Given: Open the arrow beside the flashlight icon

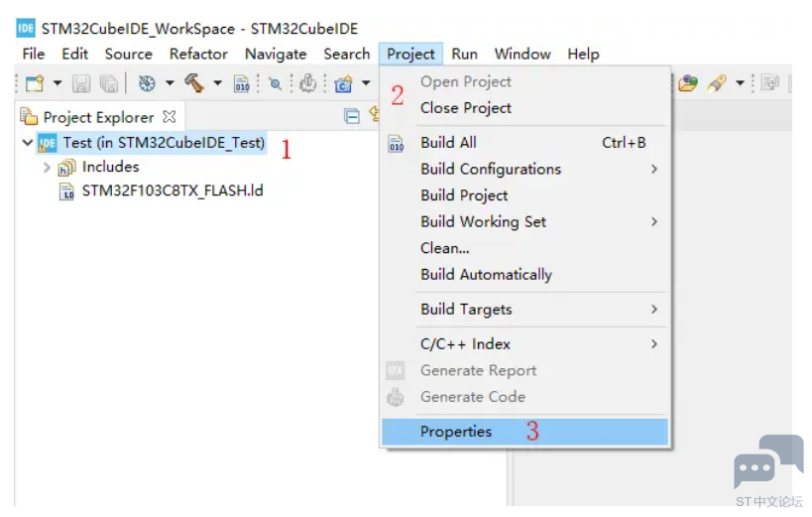Looking at the screenshot, I should (x=740, y=83).
